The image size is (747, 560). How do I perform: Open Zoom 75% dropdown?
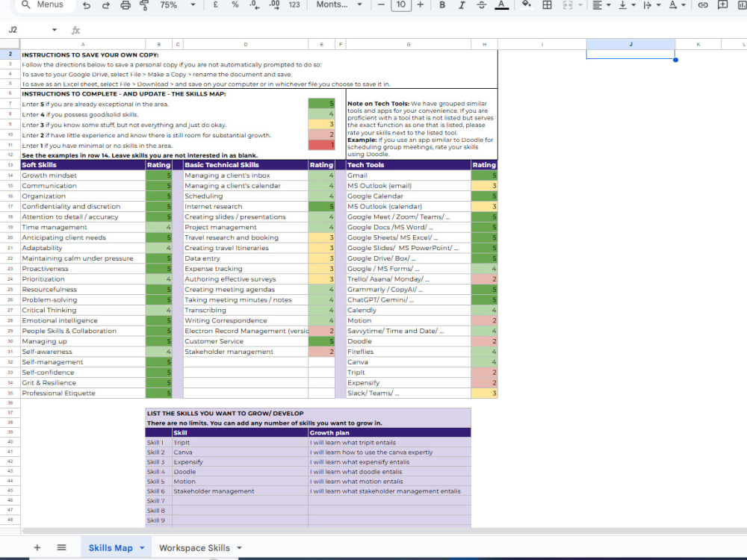tap(178, 4)
